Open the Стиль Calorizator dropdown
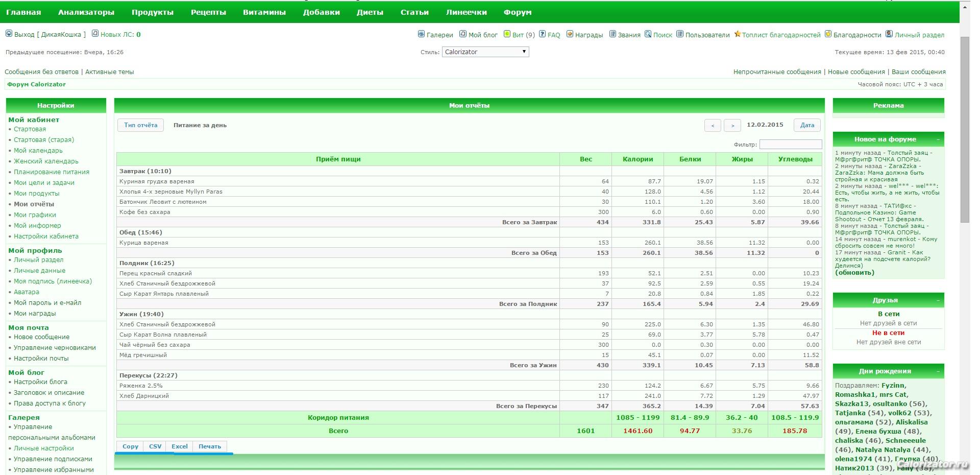 click(485, 52)
